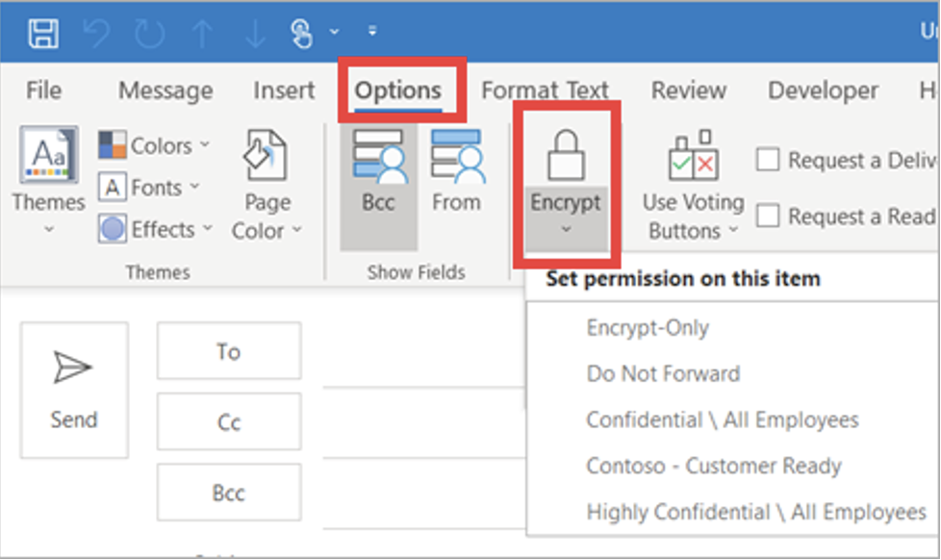Screen dimensions: 941x560
Task: Enable Request a Delivery Receipt checkbox
Action: tap(767, 160)
